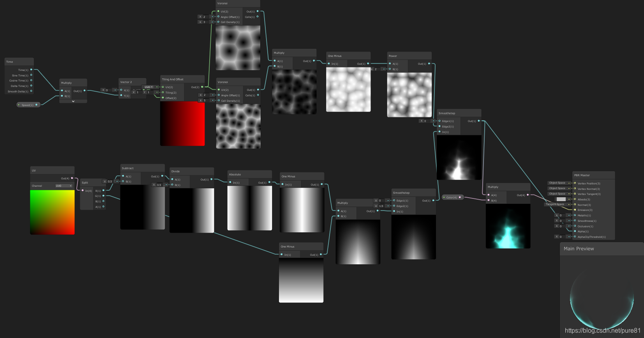Click the In(4) input port on Split node
The height and width of the screenshot is (338, 644).
(83, 191)
